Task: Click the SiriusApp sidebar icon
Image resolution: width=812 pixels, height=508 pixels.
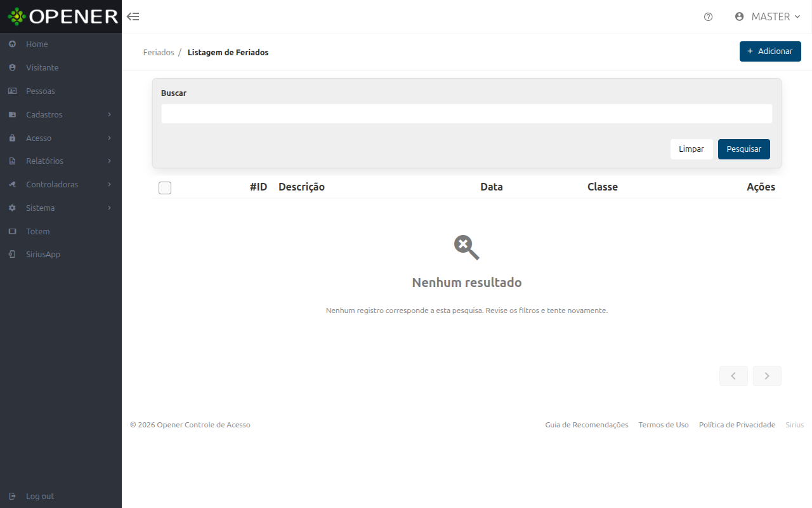Action: [12, 255]
